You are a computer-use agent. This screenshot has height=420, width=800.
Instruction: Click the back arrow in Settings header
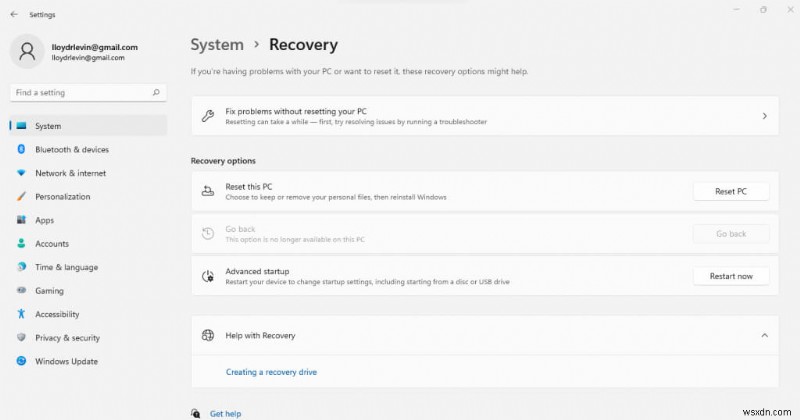pos(14,14)
